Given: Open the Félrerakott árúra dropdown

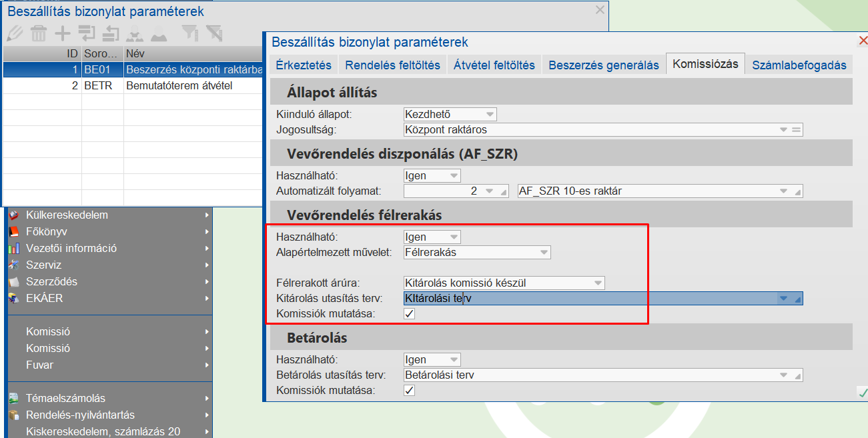Looking at the screenshot, I should [598, 283].
